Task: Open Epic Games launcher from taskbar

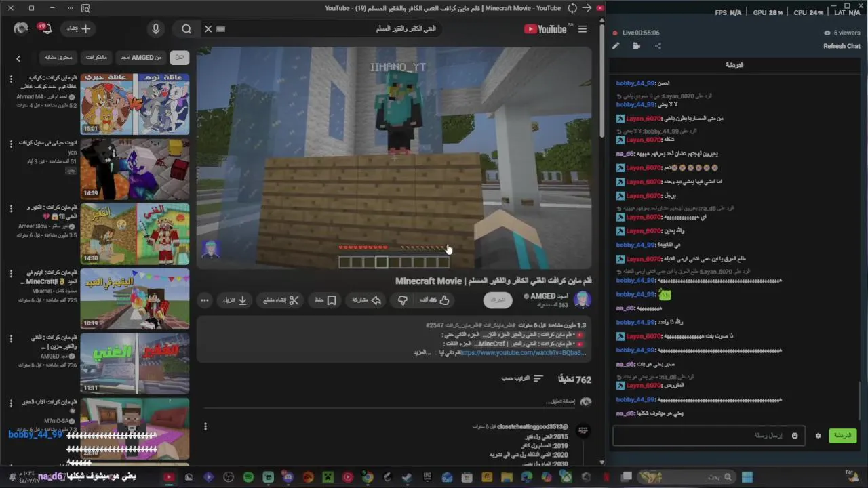Action: point(428,477)
